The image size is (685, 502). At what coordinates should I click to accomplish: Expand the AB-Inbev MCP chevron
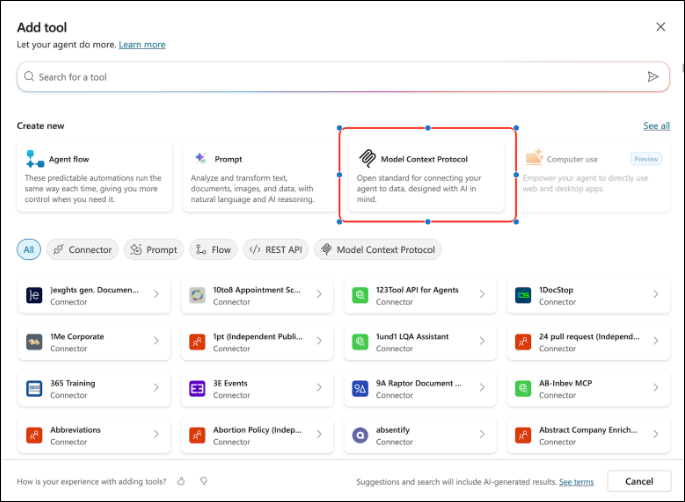[656, 388]
